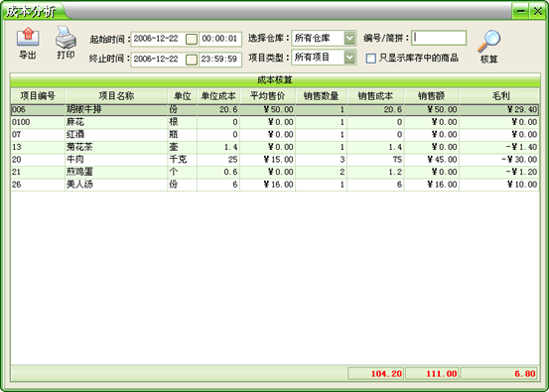Click the 核算 magnifier icon
The image size is (549, 392).
pos(489,42)
